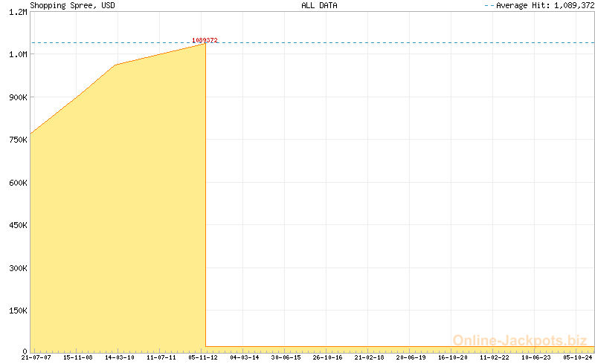Select the 30-06-15 date label
The height and width of the screenshot is (364, 595).
click(x=286, y=357)
